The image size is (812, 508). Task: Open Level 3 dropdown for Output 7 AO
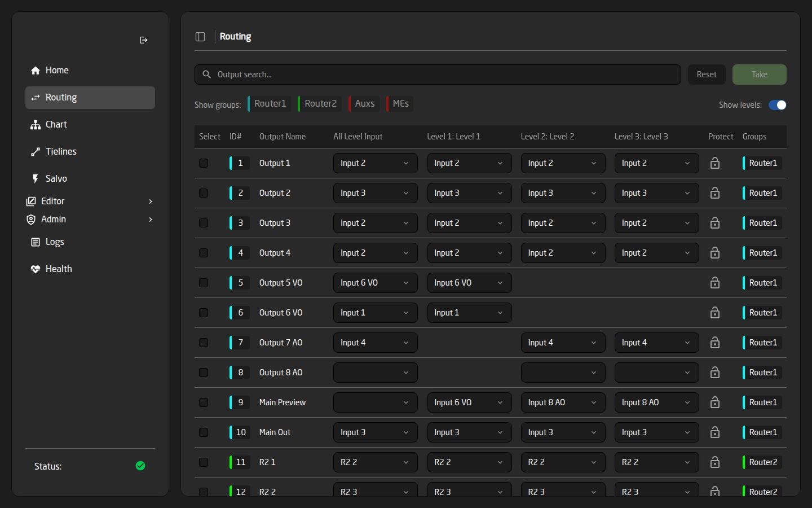pyautogui.click(x=656, y=343)
